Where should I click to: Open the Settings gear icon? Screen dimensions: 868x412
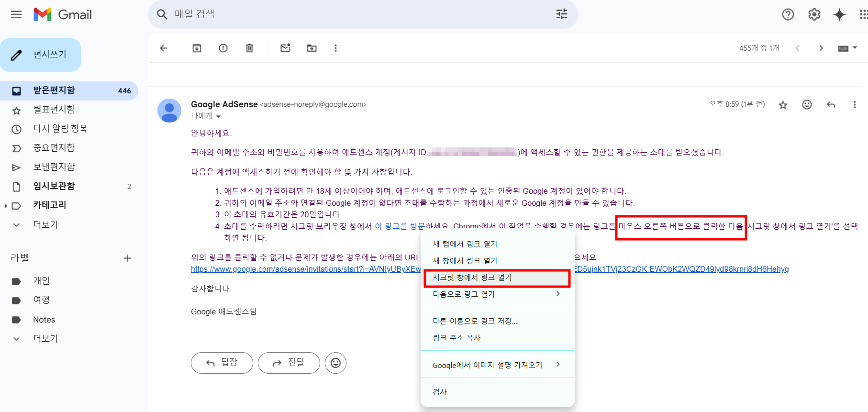coord(814,14)
